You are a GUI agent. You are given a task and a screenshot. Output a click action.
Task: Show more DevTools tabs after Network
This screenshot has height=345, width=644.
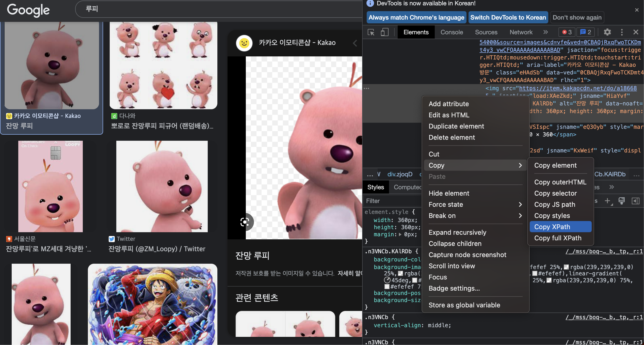pos(545,32)
